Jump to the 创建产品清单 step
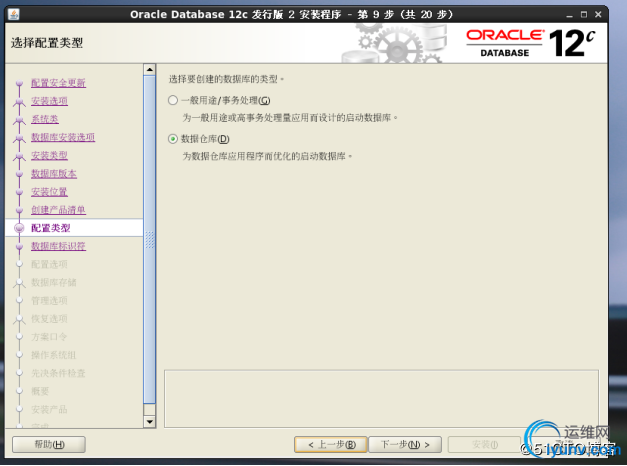The height and width of the screenshot is (466, 627). pos(58,210)
